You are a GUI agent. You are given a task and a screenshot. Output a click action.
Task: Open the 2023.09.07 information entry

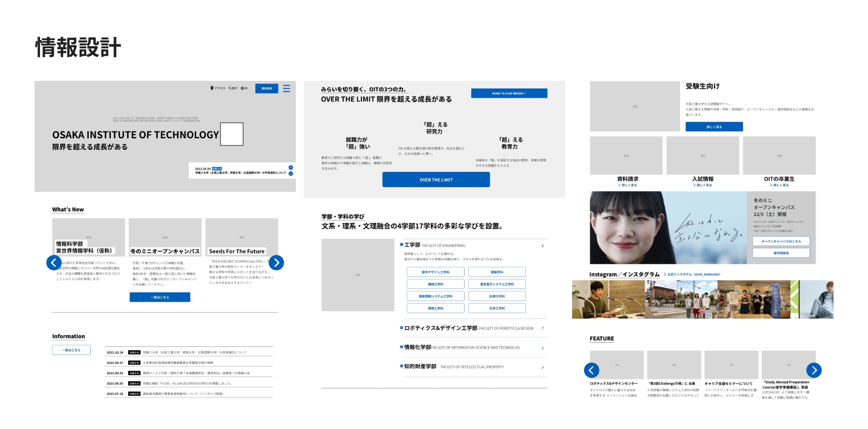(x=189, y=363)
